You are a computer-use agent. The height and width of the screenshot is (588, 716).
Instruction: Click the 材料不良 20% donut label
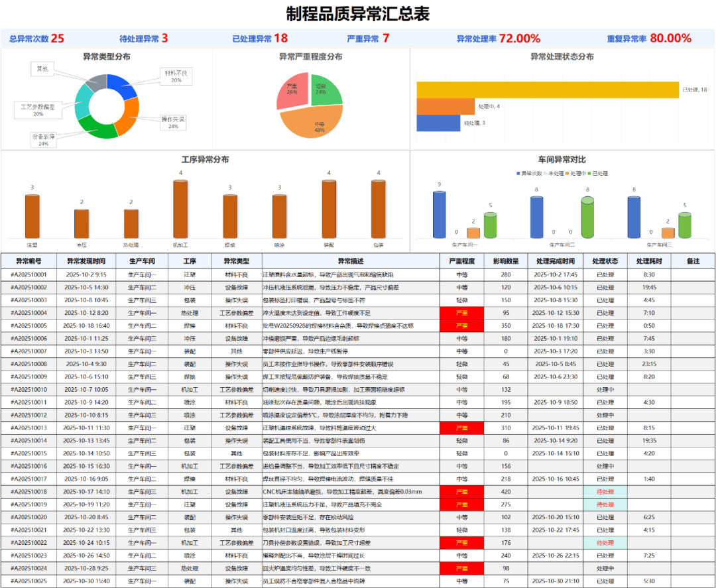pyautogui.click(x=176, y=76)
